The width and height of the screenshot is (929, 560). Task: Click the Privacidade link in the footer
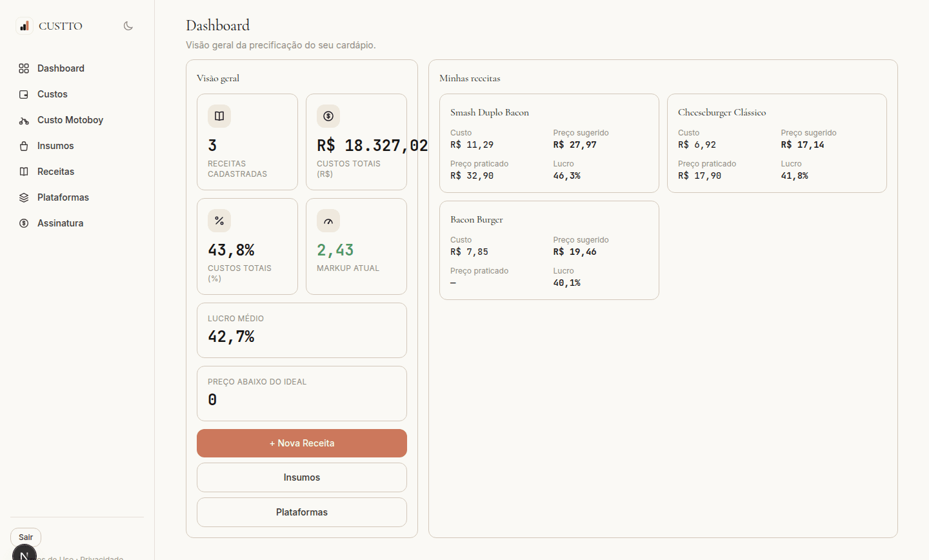click(x=101, y=558)
